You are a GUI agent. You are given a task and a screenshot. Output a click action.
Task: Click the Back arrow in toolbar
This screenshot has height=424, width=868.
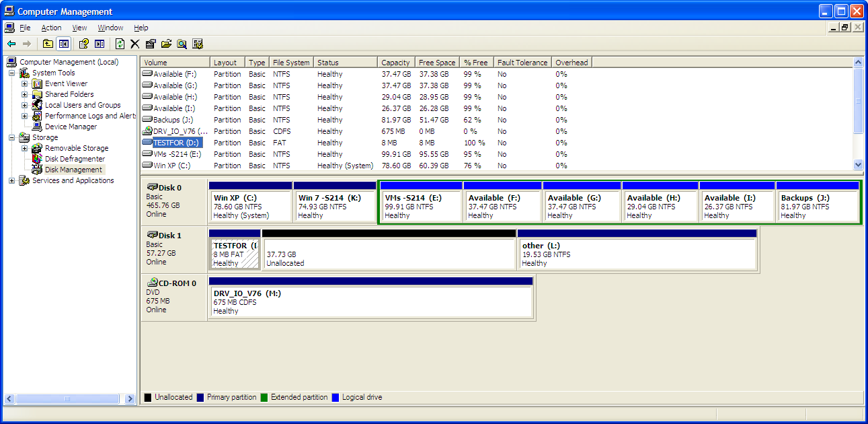coord(11,44)
